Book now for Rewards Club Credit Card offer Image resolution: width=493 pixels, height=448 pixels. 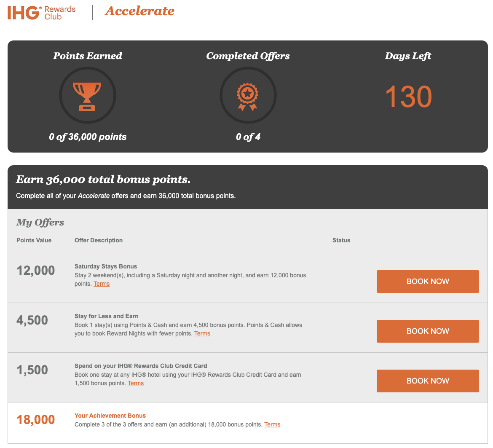[x=428, y=381]
